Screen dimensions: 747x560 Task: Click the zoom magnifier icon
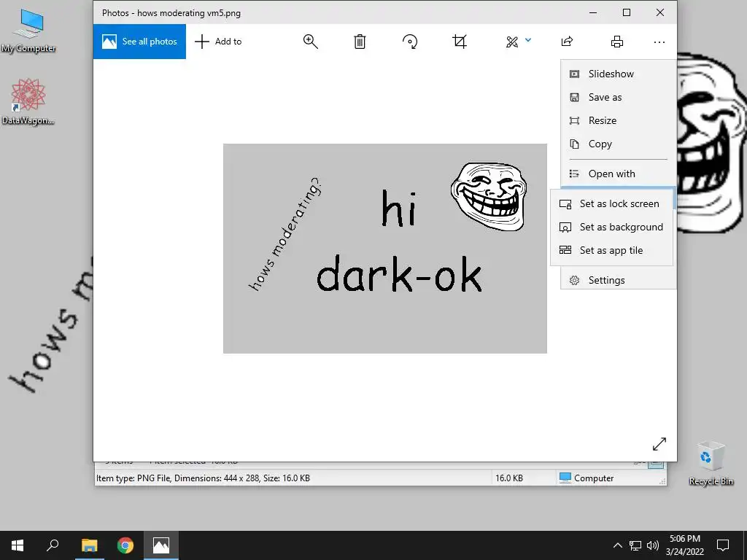click(x=311, y=42)
